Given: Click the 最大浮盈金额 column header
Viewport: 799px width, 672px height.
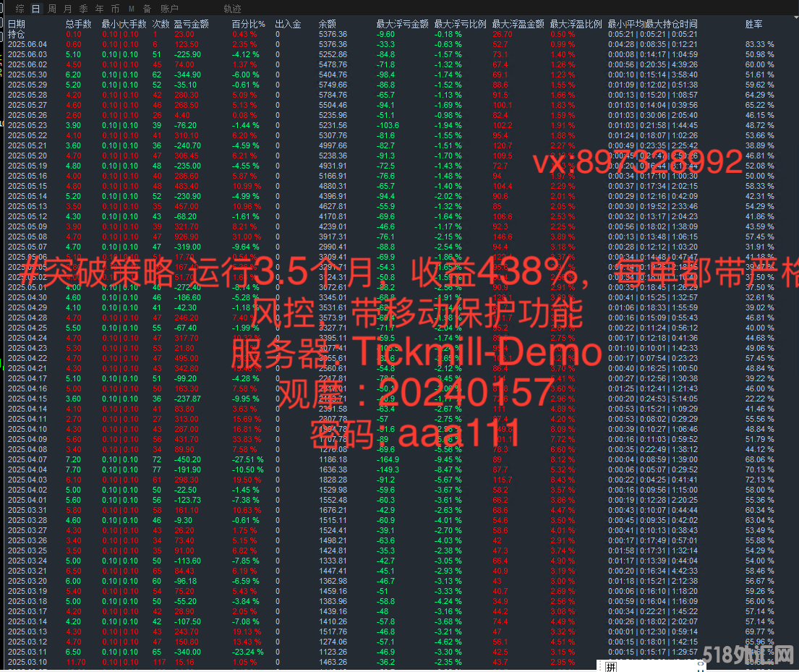Looking at the screenshot, I should [x=518, y=24].
